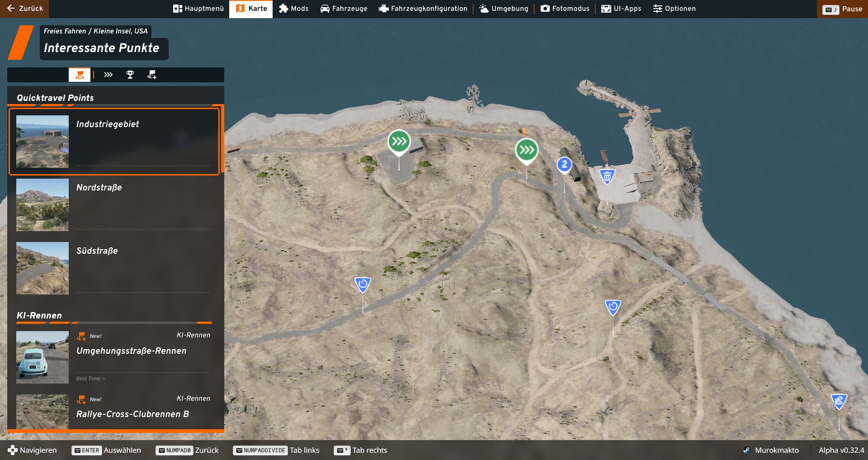
Task: Open the Optionen tab
Action: (674, 9)
